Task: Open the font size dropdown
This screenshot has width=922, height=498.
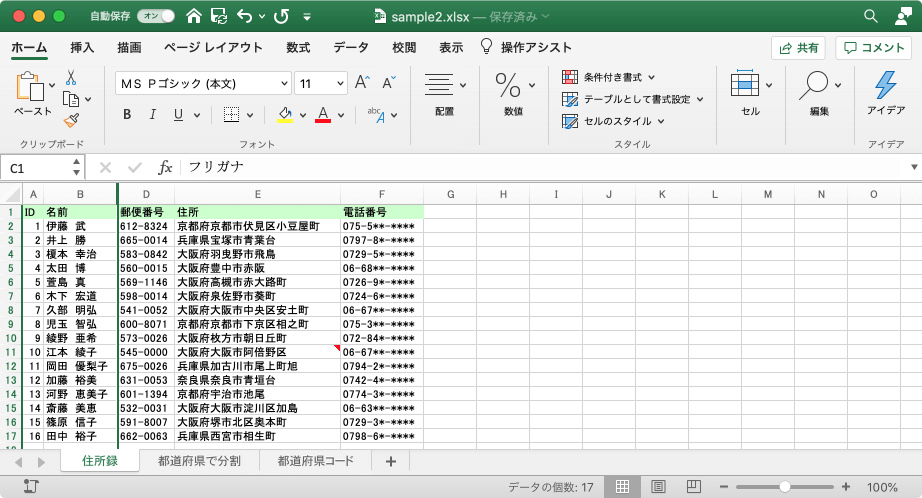Action: tap(340, 83)
